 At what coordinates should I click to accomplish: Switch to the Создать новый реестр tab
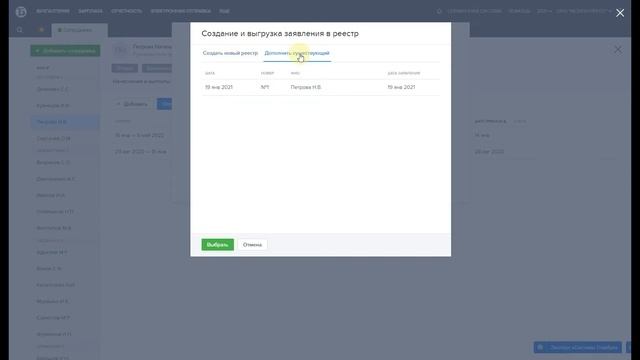coord(230,53)
